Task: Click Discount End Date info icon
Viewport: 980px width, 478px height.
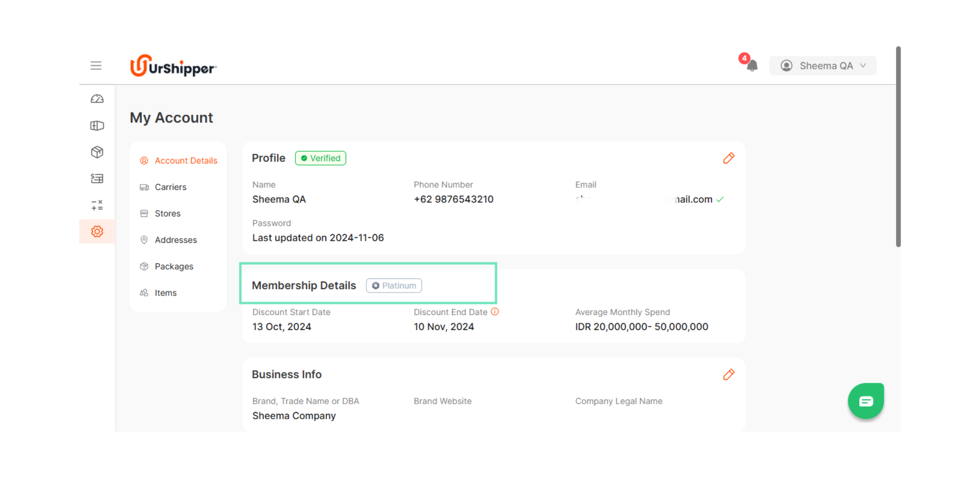Action: pyautogui.click(x=494, y=312)
